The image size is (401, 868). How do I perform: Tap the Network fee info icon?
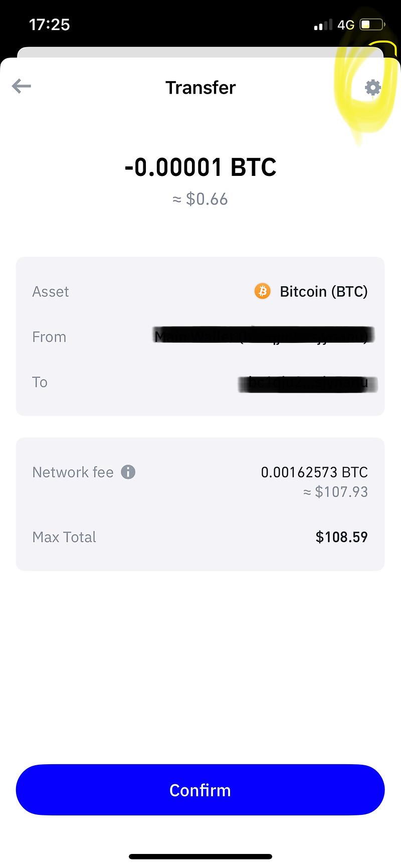128,472
